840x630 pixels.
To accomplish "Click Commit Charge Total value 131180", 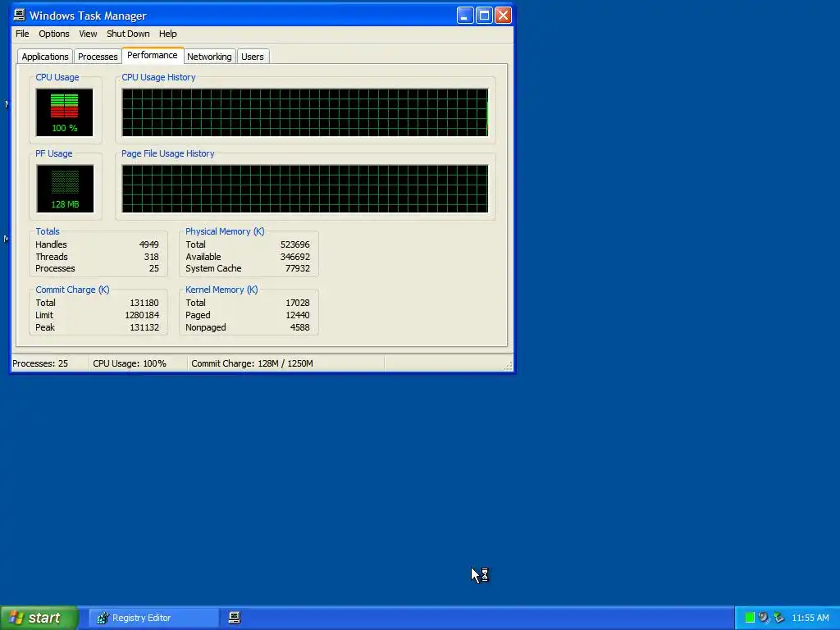I will point(144,303).
